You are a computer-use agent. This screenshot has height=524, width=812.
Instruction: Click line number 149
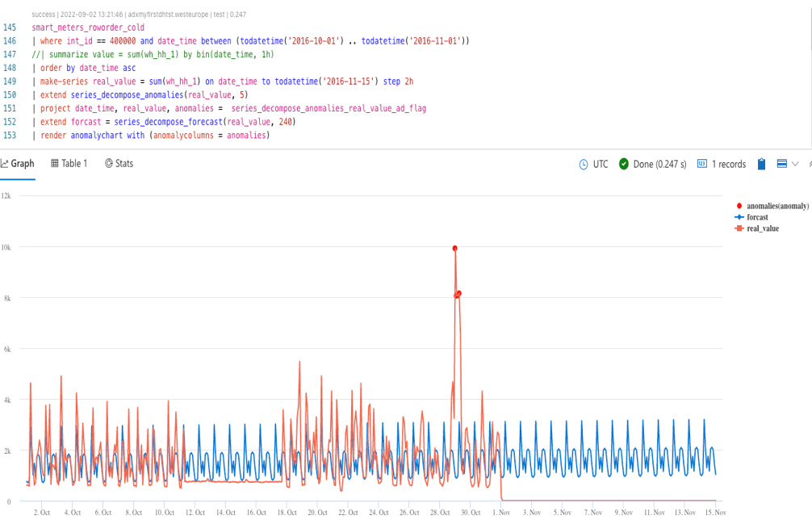[10, 82]
